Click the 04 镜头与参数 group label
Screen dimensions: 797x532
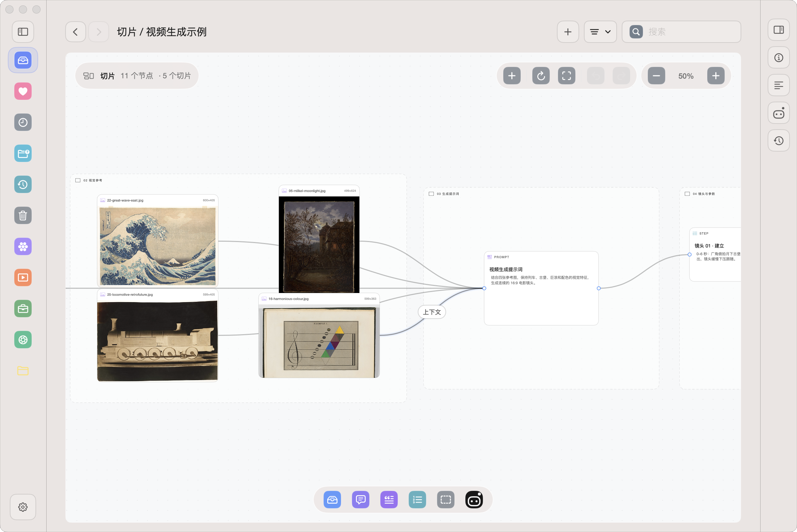point(704,194)
